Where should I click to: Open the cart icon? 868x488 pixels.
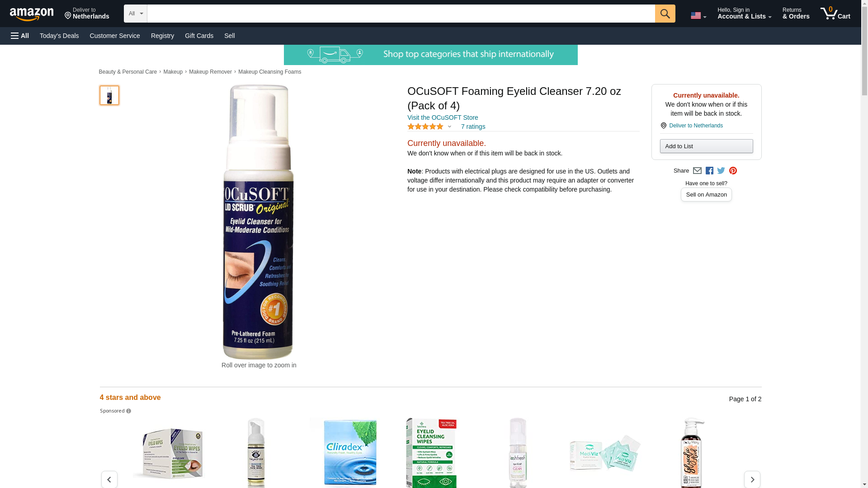[835, 14]
